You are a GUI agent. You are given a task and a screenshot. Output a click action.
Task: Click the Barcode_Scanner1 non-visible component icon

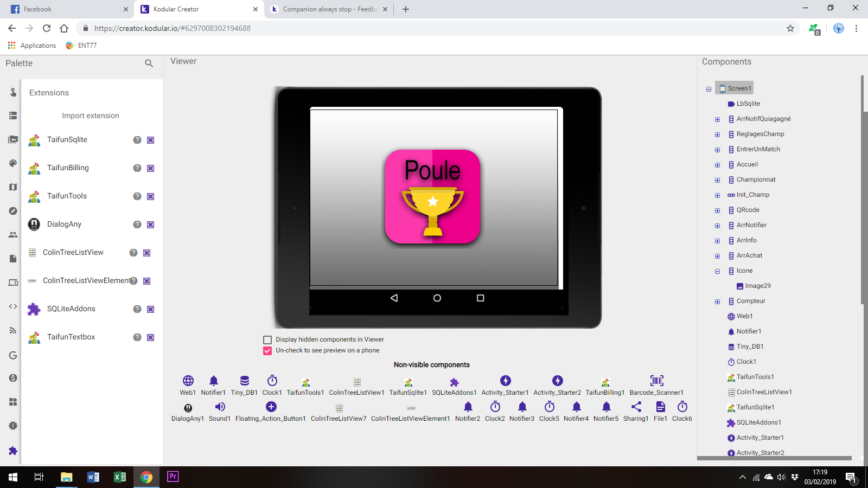tap(656, 381)
